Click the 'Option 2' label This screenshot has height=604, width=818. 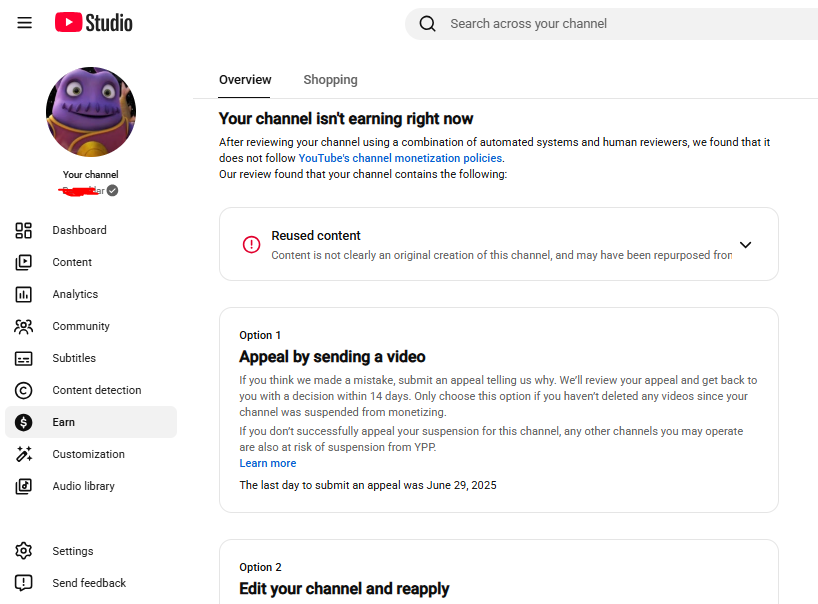[x=260, y=567]
